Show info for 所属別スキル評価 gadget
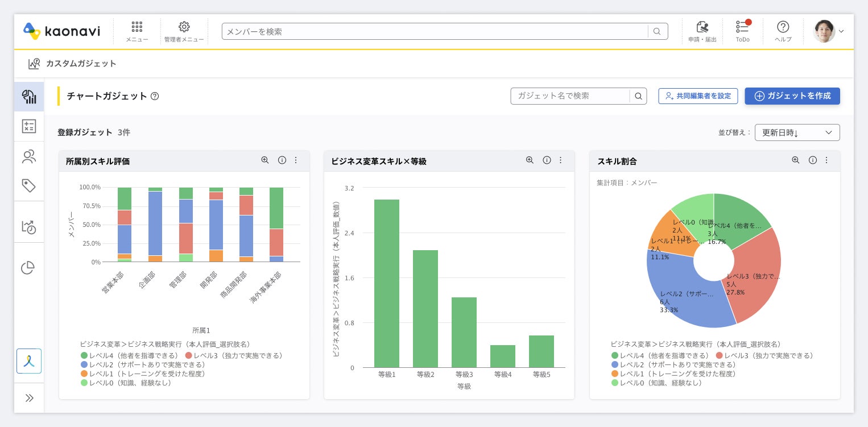Screen dimensions: 868x427 (282, 160)
